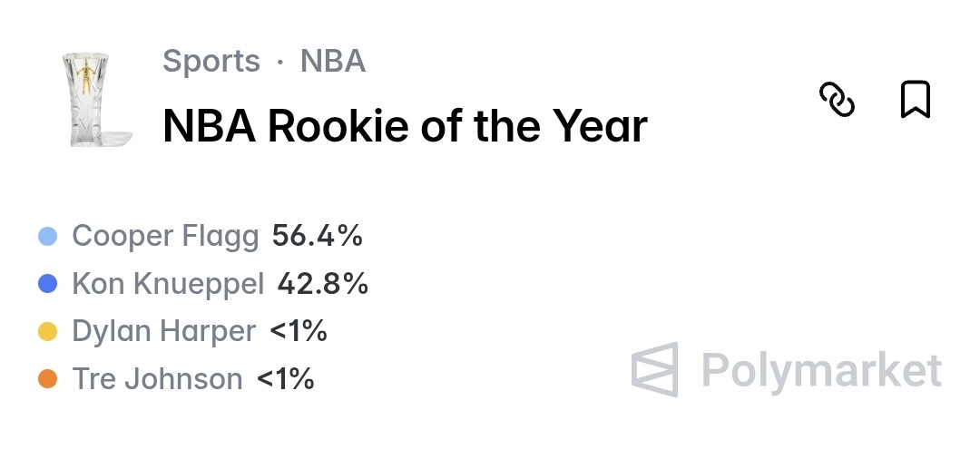Screen dimensions: 980x459
Task: Click the 56.4% probability value
Action: [x=318, y=237]
